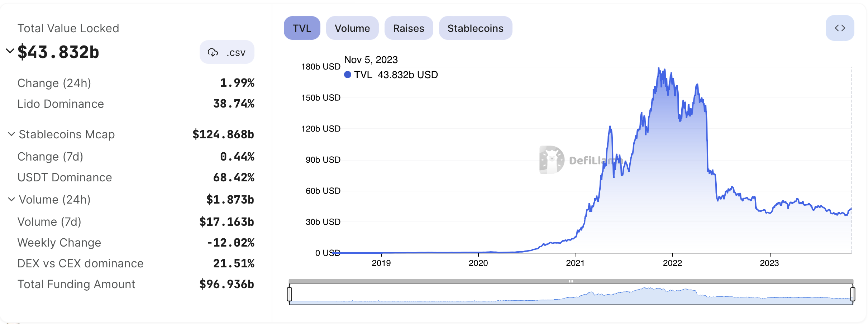Toggle the Volume chart button
The image size is (868, 324).
[x=352, y=28]
